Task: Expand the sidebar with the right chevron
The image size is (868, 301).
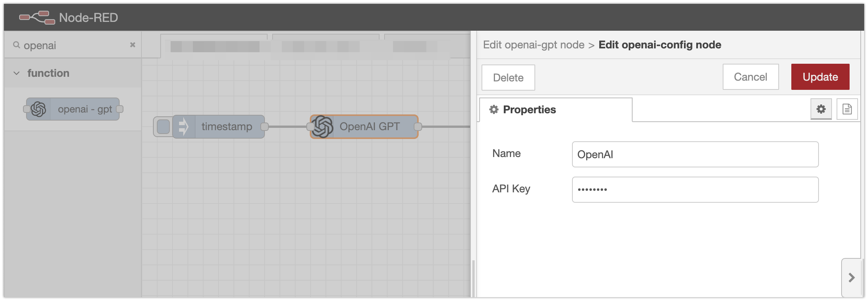Action: point(852,278)
